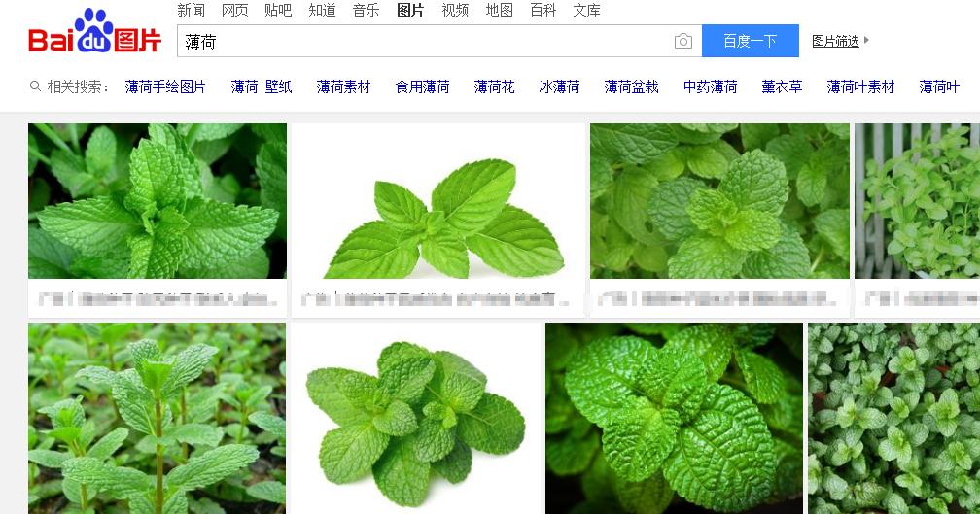Click the magnifier icon beside 相关搜索

[x=36, y=86]
